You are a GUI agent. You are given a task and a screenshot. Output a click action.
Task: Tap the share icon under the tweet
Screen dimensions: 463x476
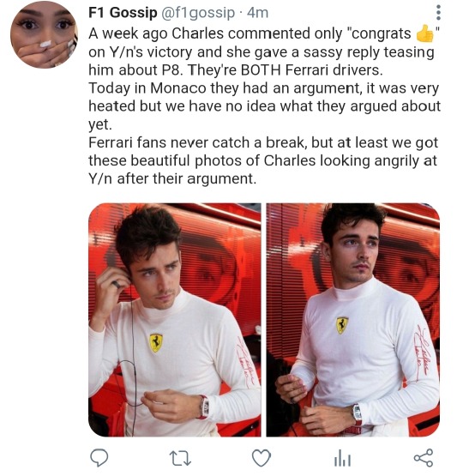pos(424,457)
